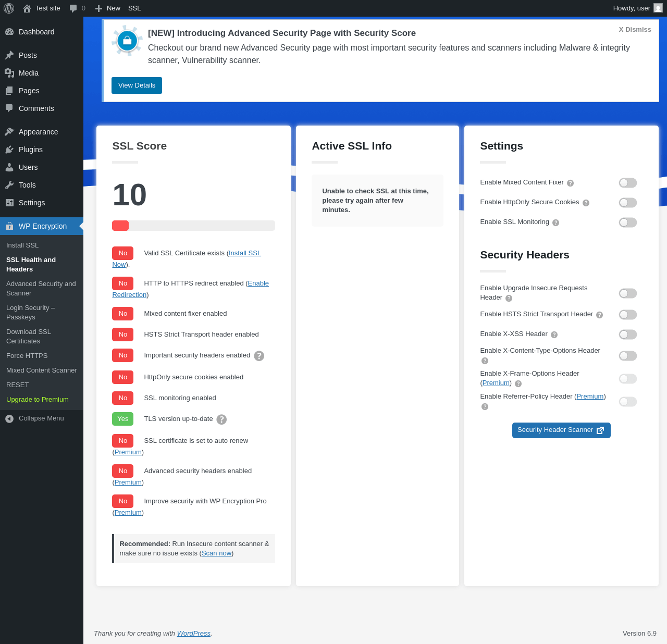Click the Collapse Menu arrow icon

coord(9,418)
